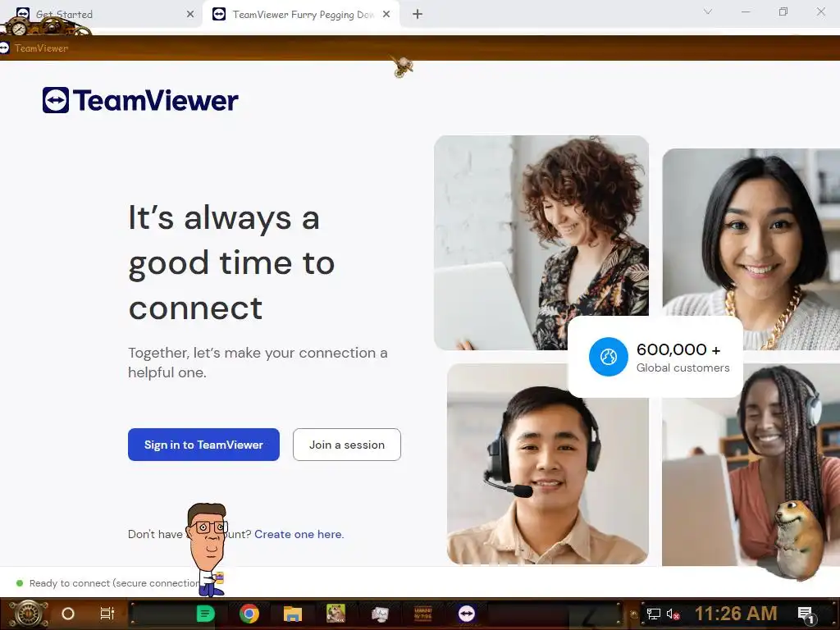The height and width of the screenshot is (630, 840).
Task: Click the muted volume tray icon
Action: click(x=673, y=614)
